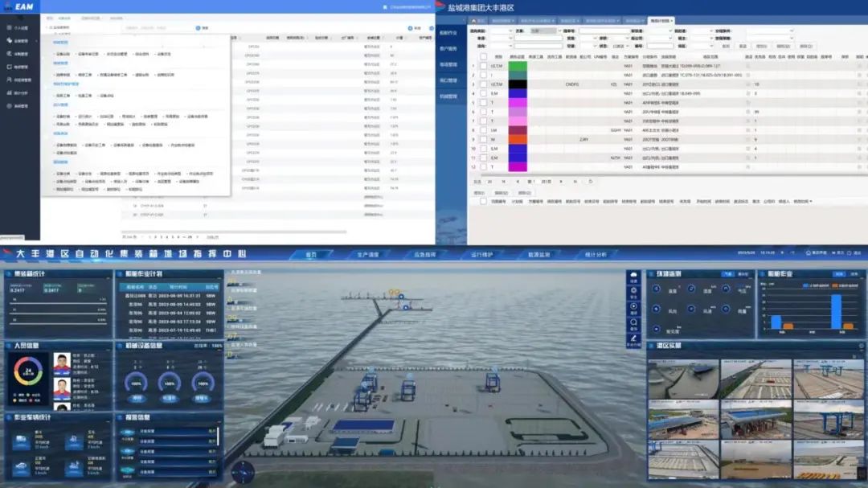Viewport: 868px width, 488px height.
Task: Click the blue search icon button in EAM
Action: 197,27
